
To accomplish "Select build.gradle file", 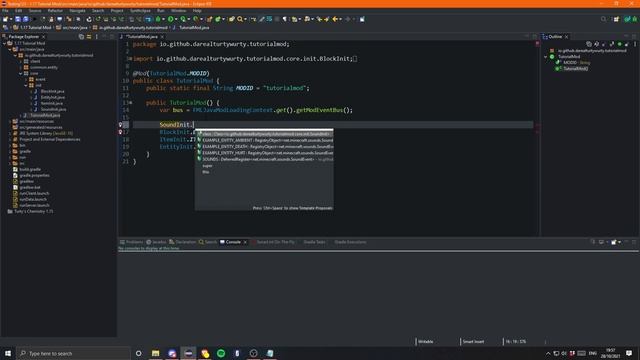I will [30, 169].
